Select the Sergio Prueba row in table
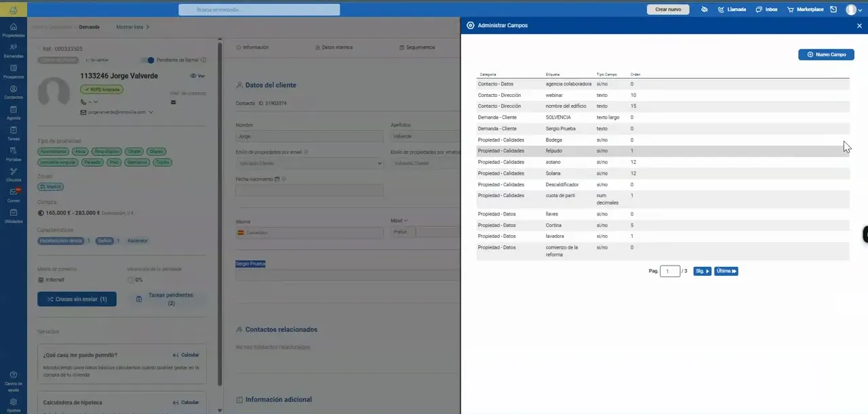Screen dimensions: 868x414 point(663,129)
